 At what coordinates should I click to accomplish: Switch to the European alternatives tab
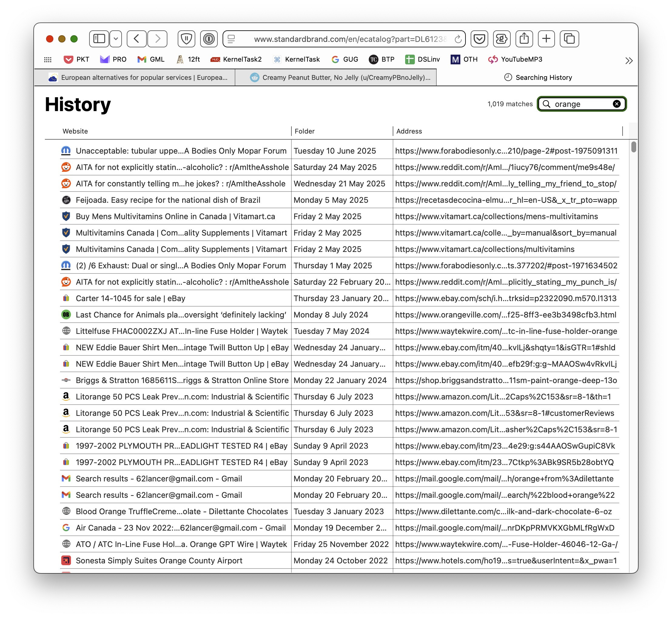point(137,77)
